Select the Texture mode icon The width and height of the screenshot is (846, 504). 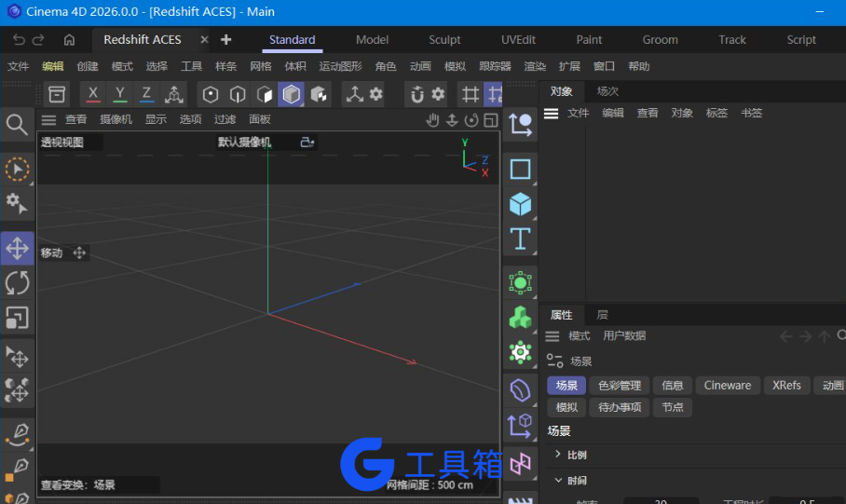(x=319, y=94)
